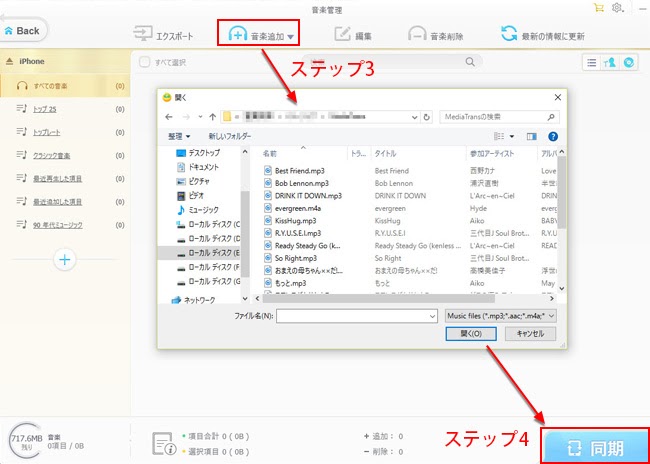The width and height of the screenshot is (650, 464).
Task: Click the music search magnifier icon
Action: point(470,62)
